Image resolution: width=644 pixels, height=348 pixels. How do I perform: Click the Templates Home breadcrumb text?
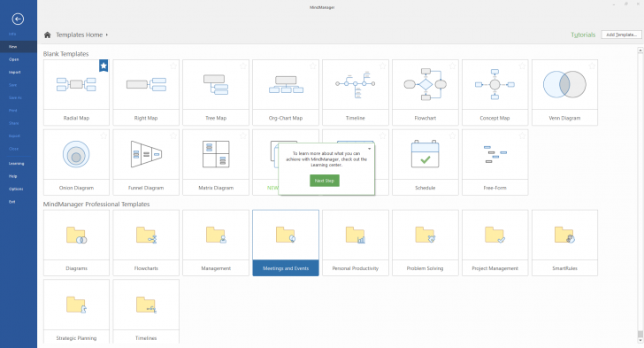(80, 35)
